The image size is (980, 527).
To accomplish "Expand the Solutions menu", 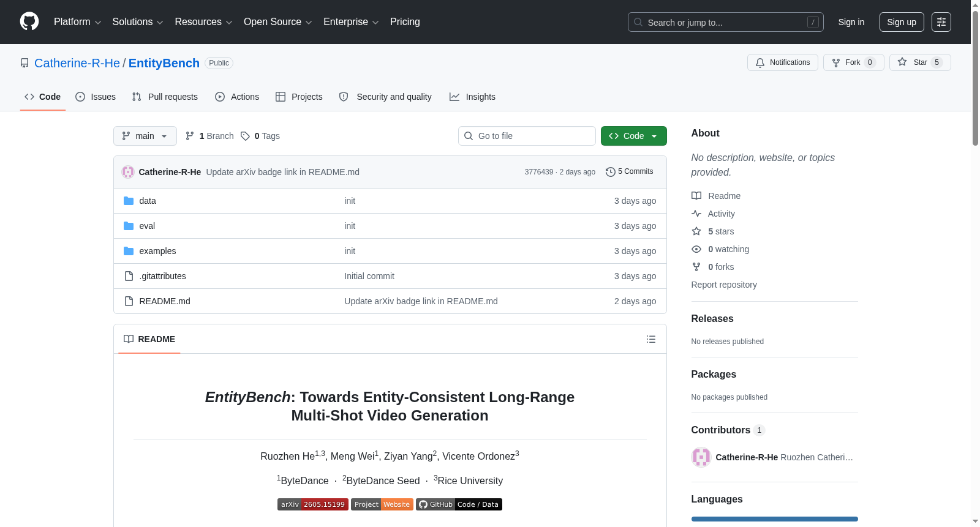I will pyautogui.click(x=138, y=22).
